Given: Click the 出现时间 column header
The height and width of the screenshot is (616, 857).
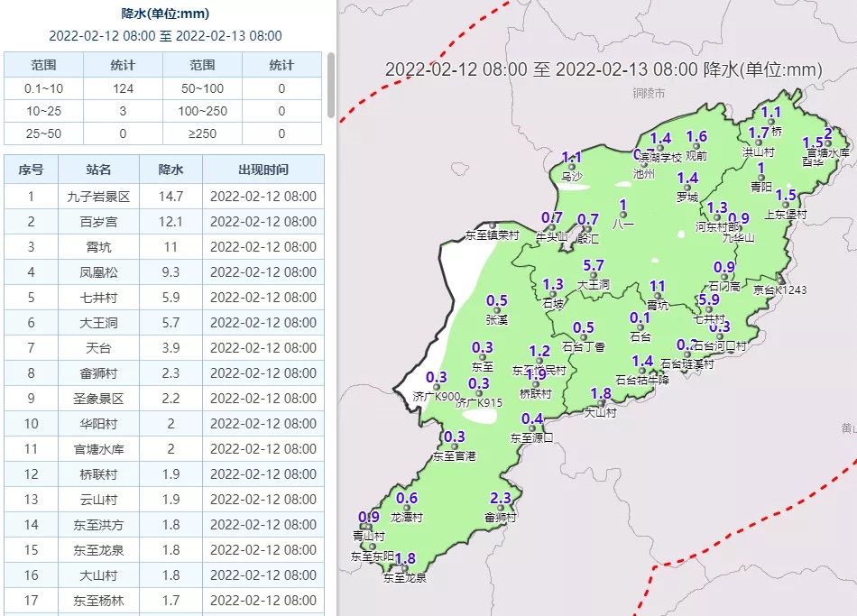Looking at the screenshot, I should point(263,170).
